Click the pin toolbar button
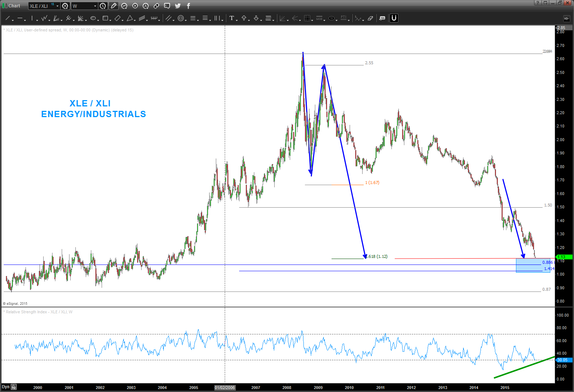This screenshot has width=574, height=392. point(566,18)
